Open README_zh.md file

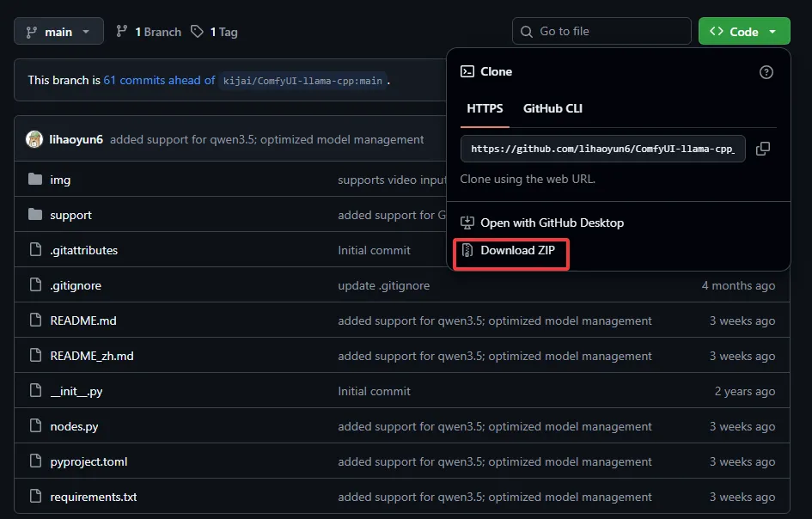click(92, 356)
